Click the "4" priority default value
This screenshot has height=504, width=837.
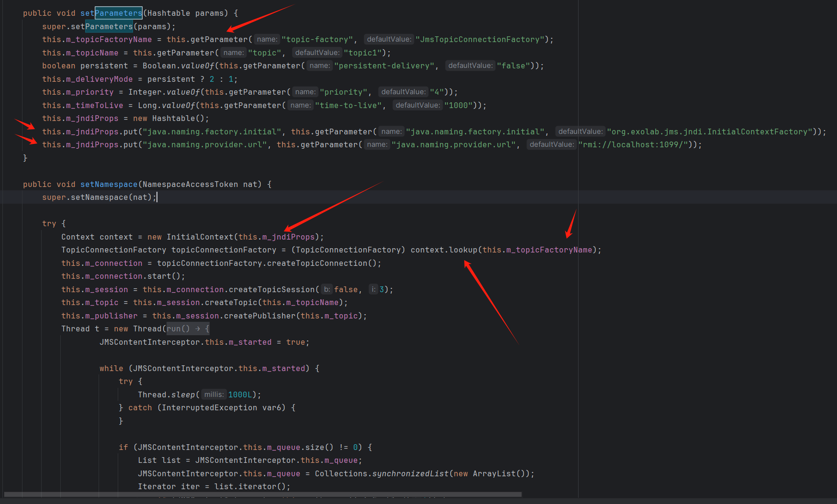click(436, 92)
